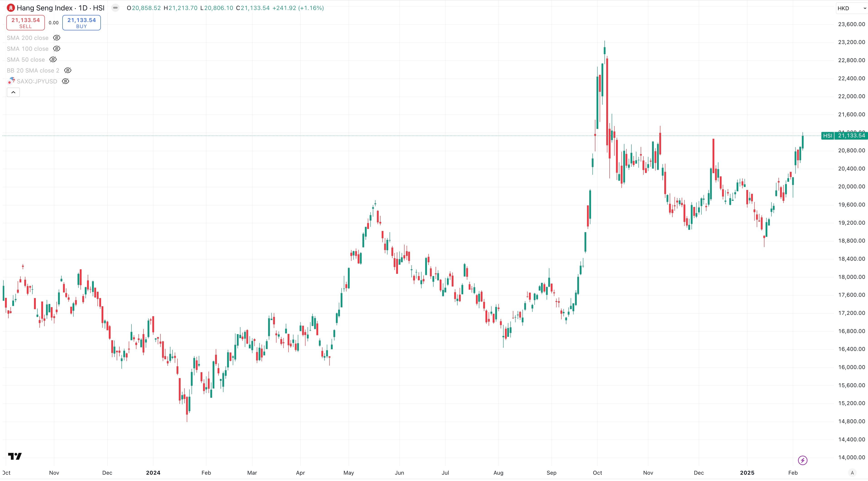The height and width of the screenshot is (481, 868).
Task: Click the Hang Seng Index red logo icon
Action: (11, 8)
